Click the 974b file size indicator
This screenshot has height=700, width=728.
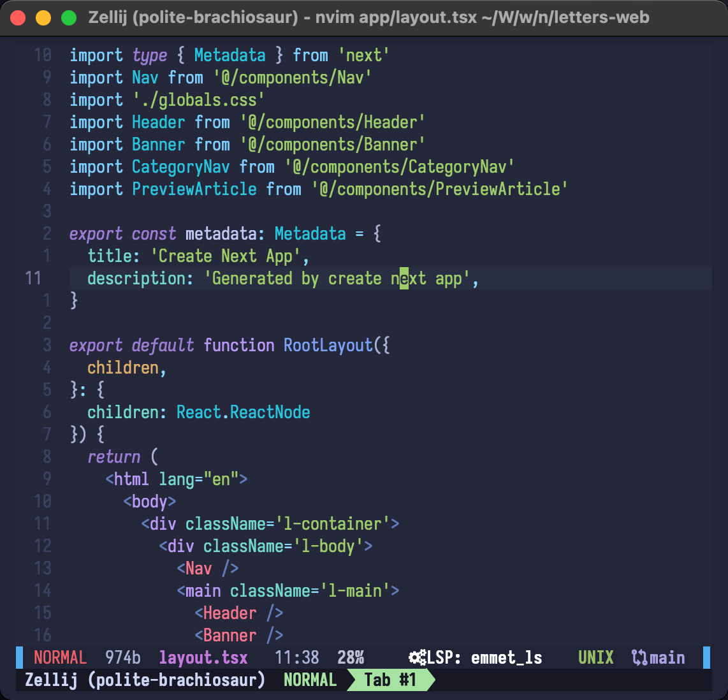pyautogui.click(x=123, y=657)
